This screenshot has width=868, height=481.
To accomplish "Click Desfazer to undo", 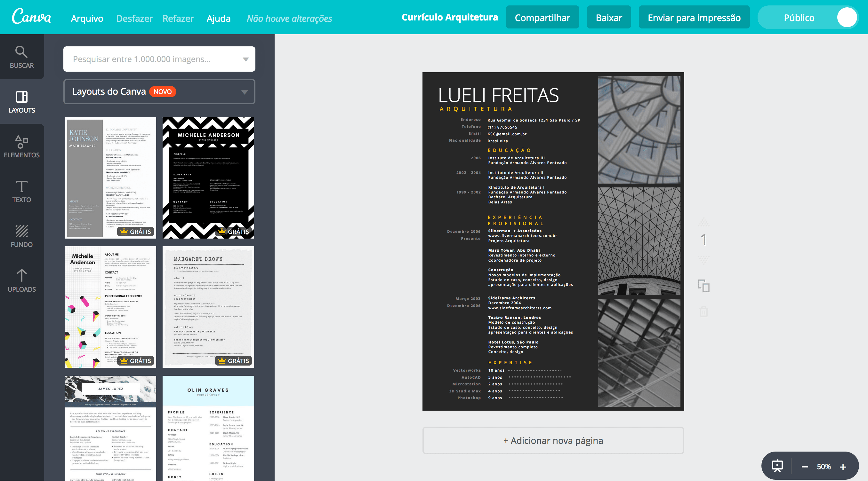I will (134, 18).
